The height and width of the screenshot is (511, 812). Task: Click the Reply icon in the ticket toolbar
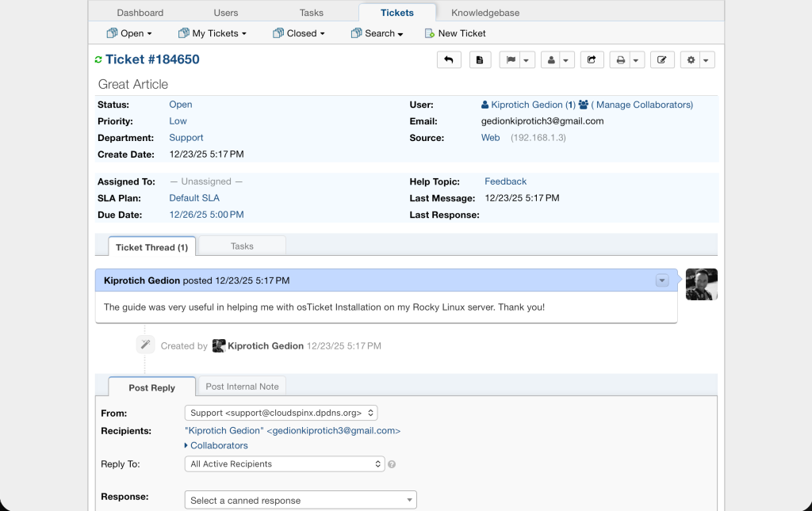pyautogui.click(x=449, y=59)
